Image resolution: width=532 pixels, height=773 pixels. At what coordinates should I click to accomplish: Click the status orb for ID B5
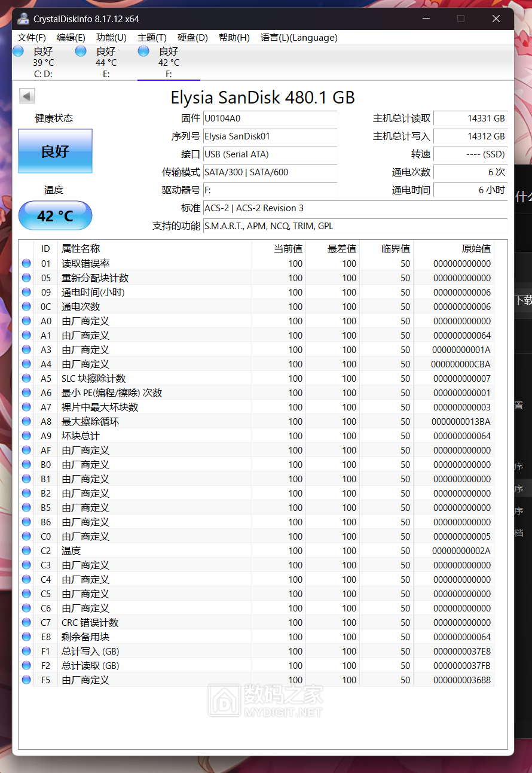26,507
